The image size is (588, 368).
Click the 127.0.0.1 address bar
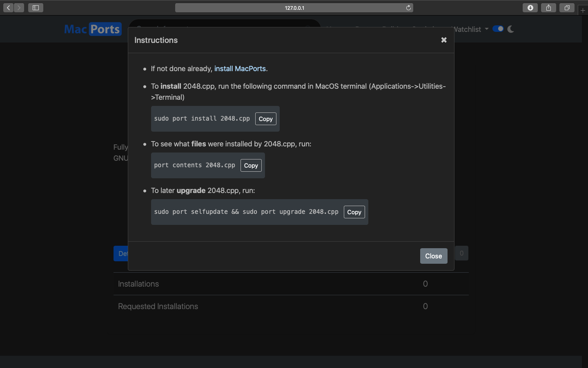tap(294, 8)
